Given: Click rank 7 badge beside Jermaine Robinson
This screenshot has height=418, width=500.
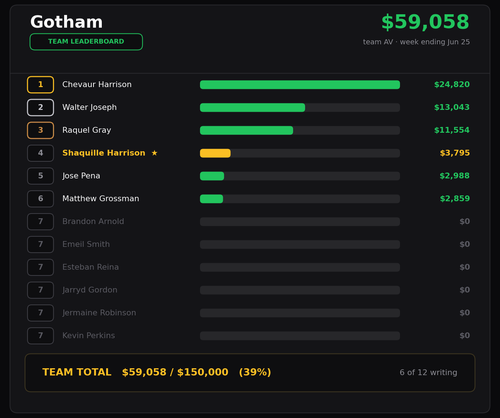Looking at the screenshot, I should tap(40, 313).
